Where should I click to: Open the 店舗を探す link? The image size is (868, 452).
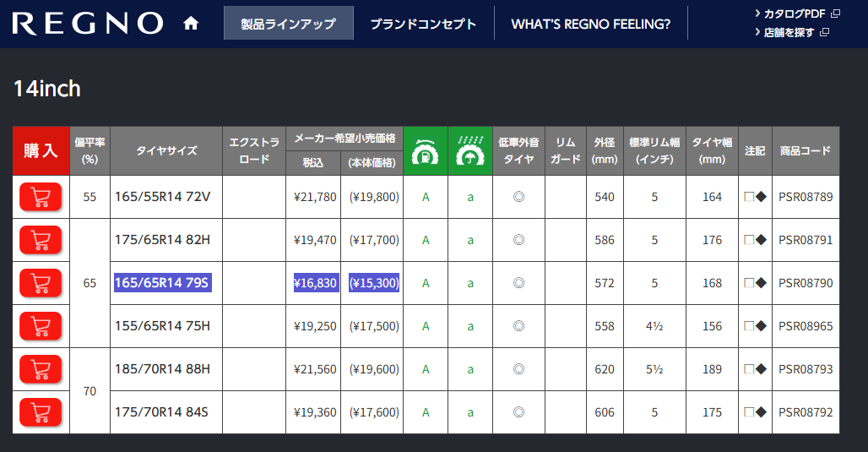(x=789, y=33)
